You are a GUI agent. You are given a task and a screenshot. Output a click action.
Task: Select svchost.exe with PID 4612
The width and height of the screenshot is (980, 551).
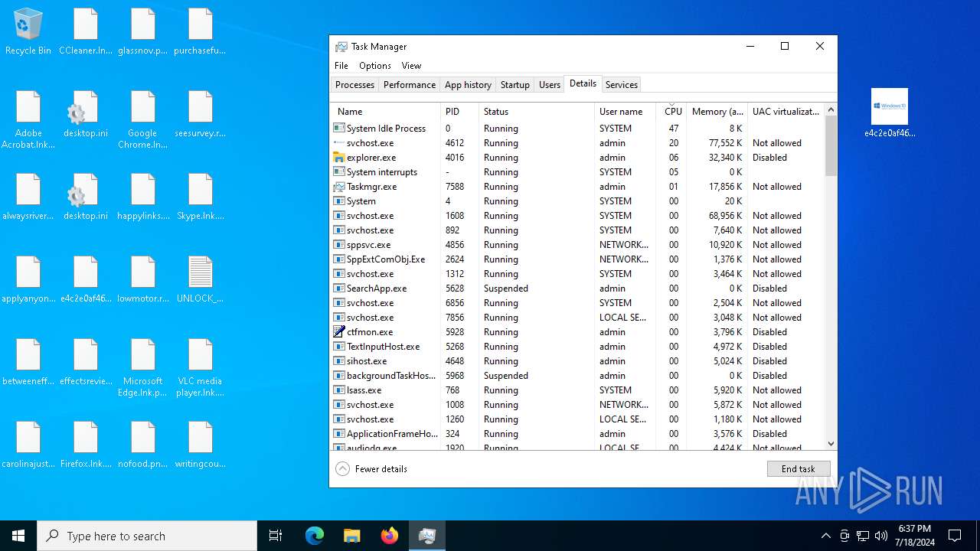pos(577,143)
